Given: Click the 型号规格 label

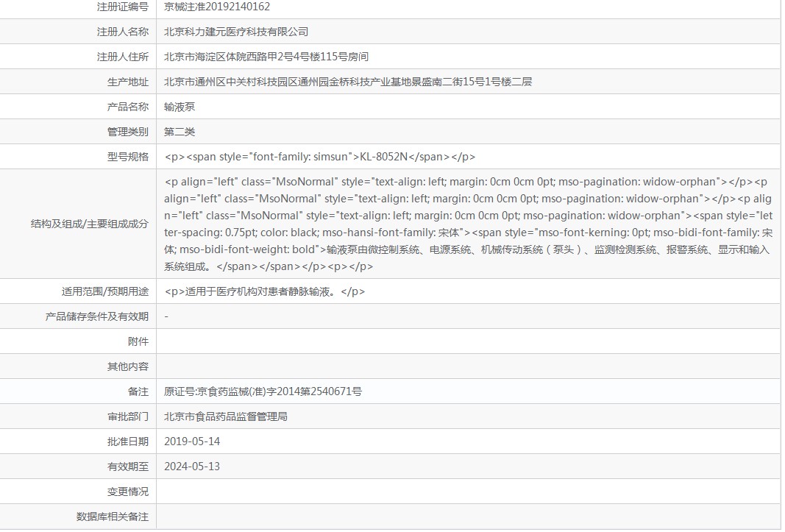Looking at the screenshot, I should click(x=128, y=157).
